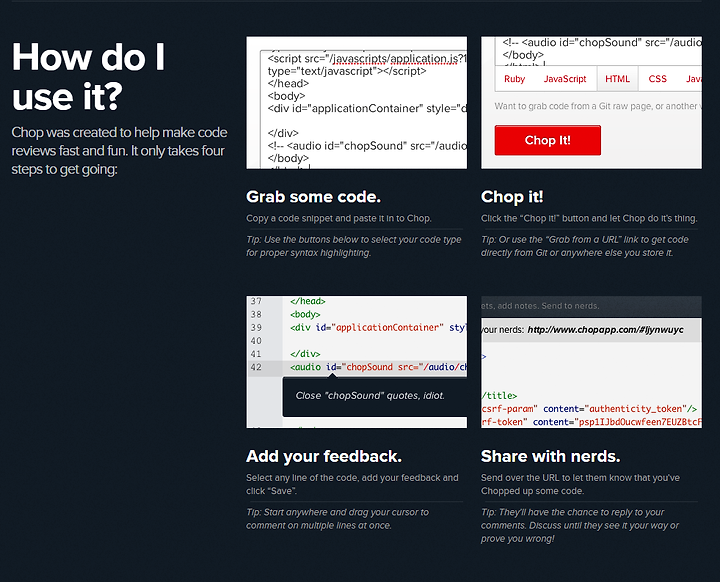This screenshot has height=582, width=720.
Task: Click the tip about syntax highlighting buttons
Action: (354, 246)
